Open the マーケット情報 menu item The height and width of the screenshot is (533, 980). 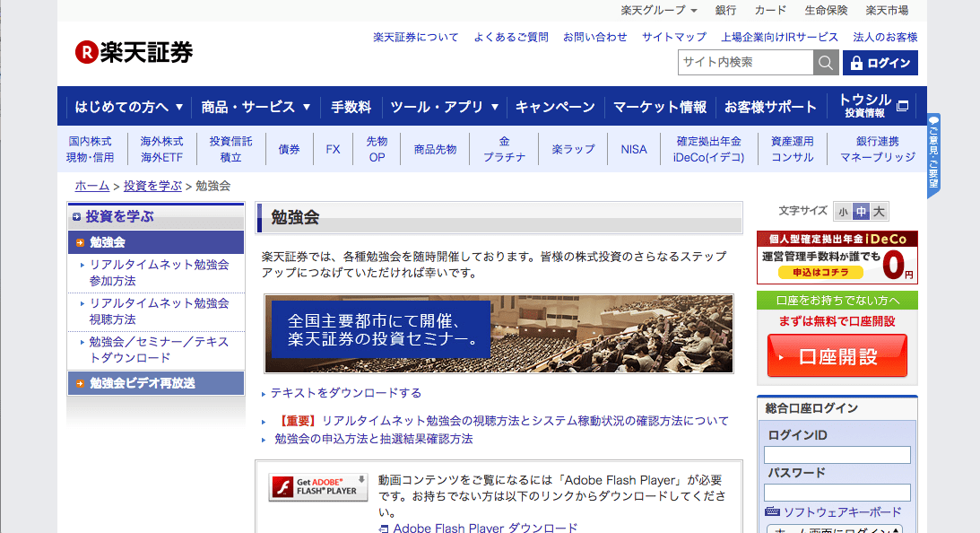click(x=659, y=107)
